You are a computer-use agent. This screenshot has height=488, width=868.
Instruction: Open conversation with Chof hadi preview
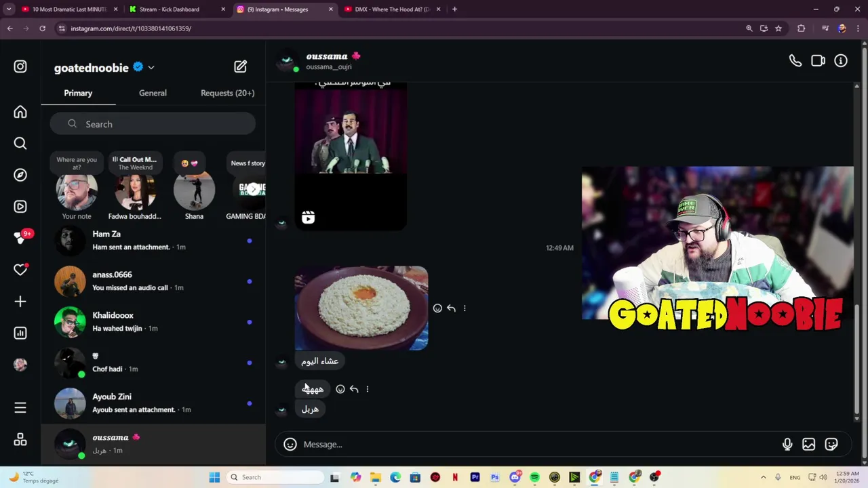pyautogui.click(x=153, y=363)
